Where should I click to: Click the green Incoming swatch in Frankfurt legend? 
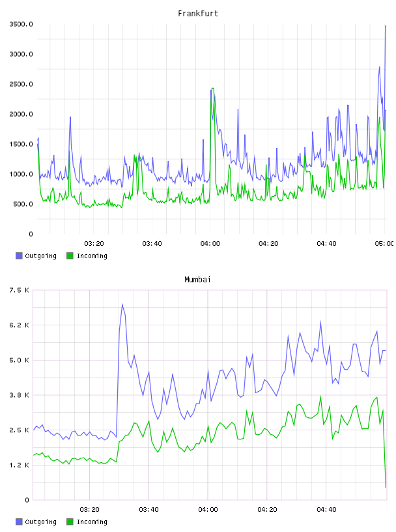(70, 256)
